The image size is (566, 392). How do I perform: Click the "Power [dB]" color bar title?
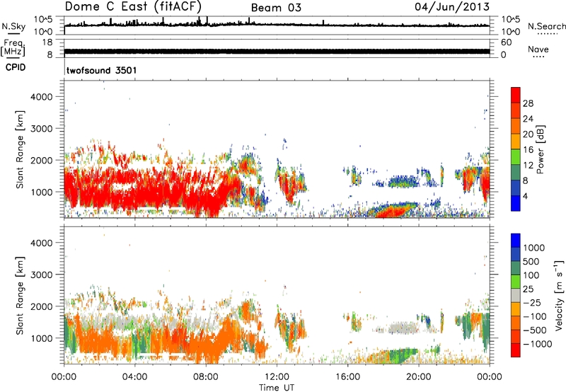540,149
